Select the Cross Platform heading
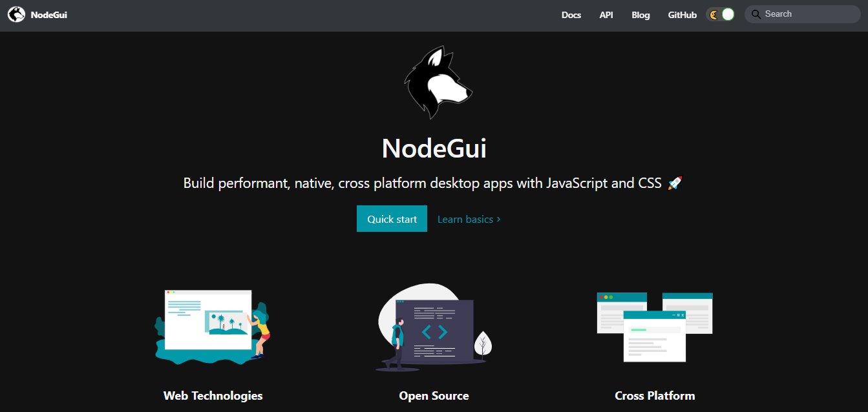 coord(655,396)
